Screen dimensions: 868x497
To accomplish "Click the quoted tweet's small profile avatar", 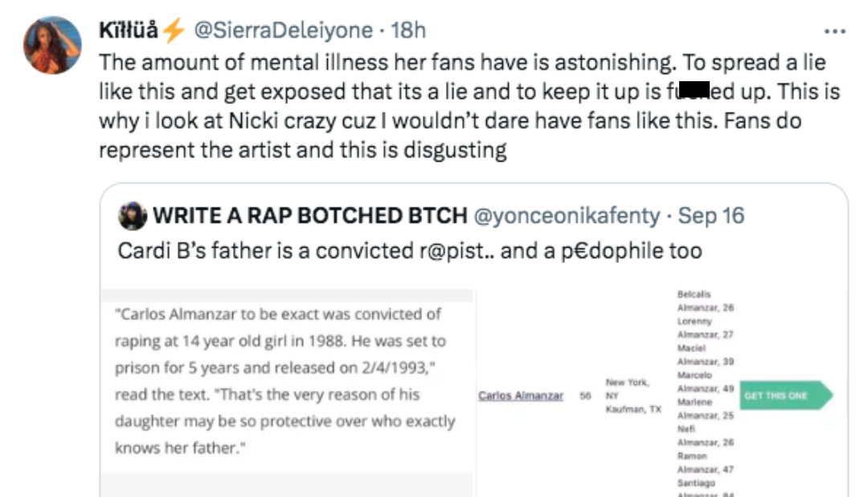I will point(132,216).
